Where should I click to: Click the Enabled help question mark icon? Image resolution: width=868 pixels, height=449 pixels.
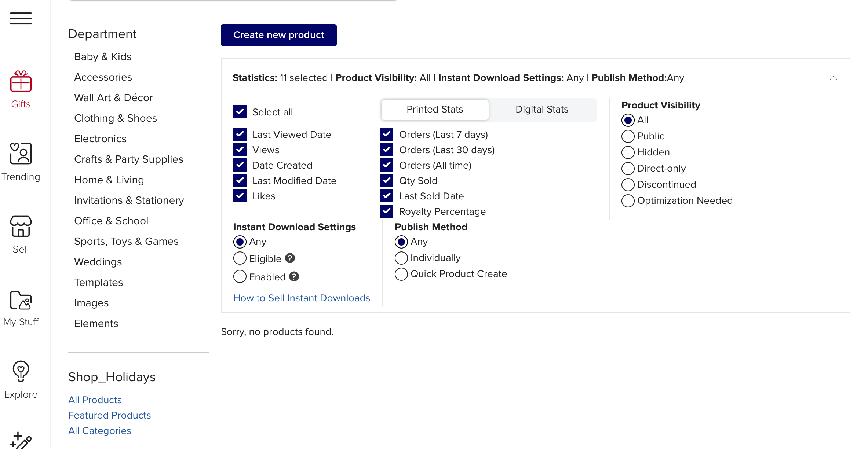(294, 276)
